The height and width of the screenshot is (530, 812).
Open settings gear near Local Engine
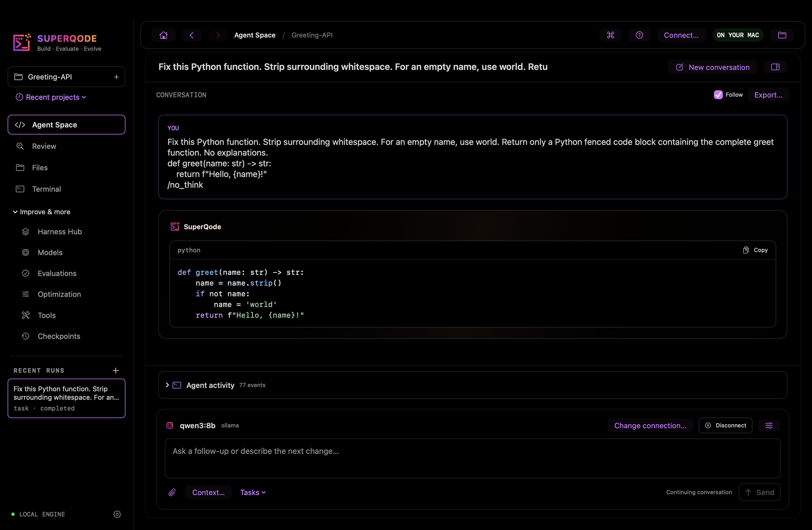coord(117,514)
